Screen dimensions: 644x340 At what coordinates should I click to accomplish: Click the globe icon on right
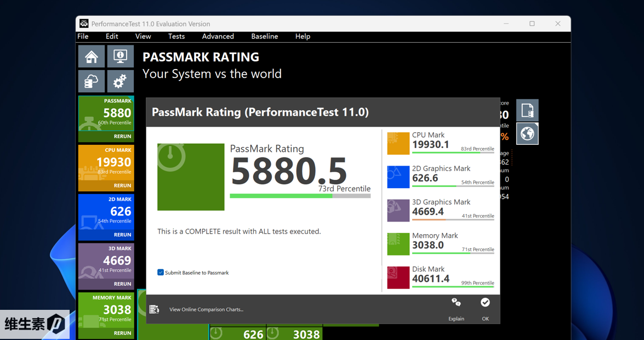(x=527, y=134)
